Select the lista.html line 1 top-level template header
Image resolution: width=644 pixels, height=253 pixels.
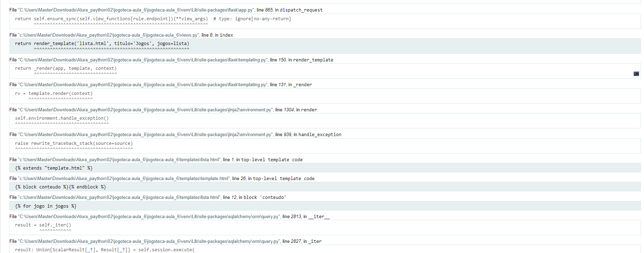click(x=156, y=159)
